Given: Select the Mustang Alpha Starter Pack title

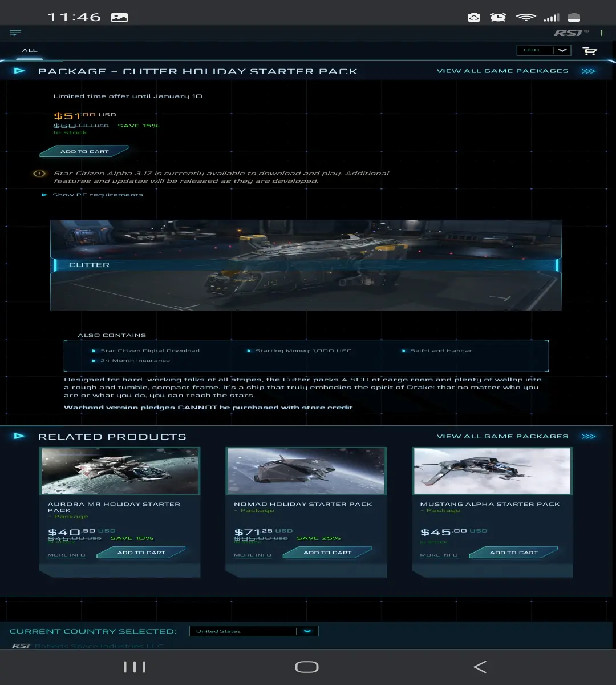Looking at the screenshot, I should pyautogui.click(x=490, y=504).
